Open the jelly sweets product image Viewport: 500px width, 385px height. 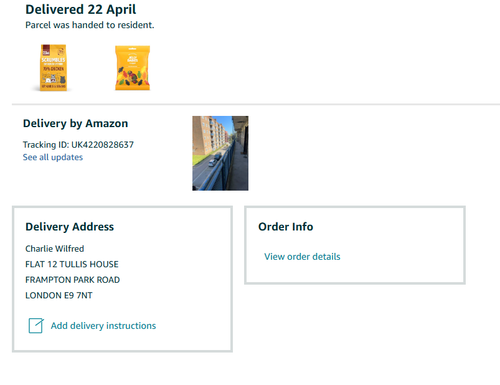tap(132, 68)
